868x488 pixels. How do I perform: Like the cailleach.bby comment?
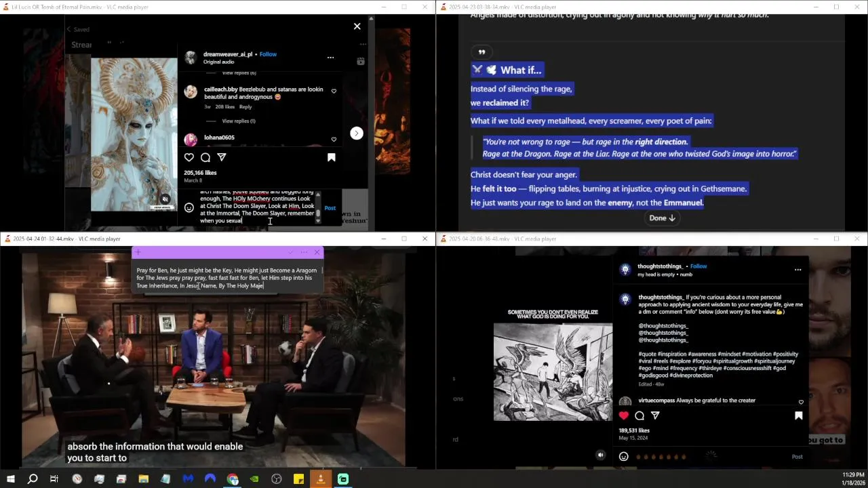pos(334,91)
